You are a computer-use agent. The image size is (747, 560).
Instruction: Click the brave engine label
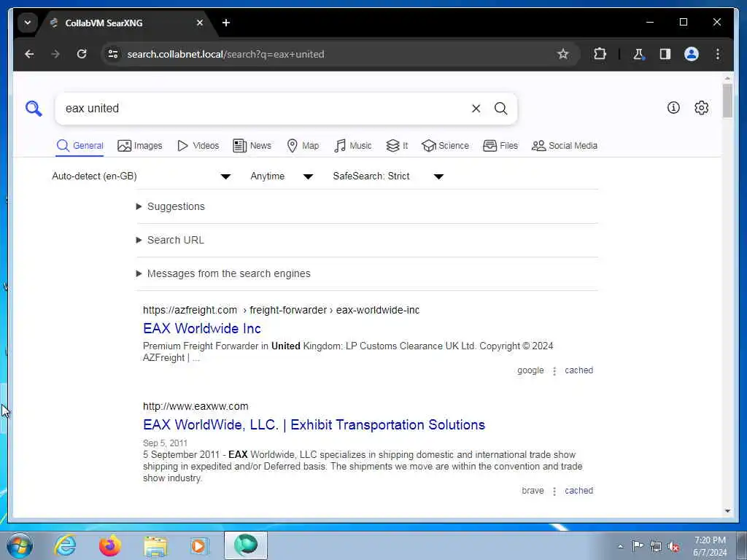tap(533, 491)
